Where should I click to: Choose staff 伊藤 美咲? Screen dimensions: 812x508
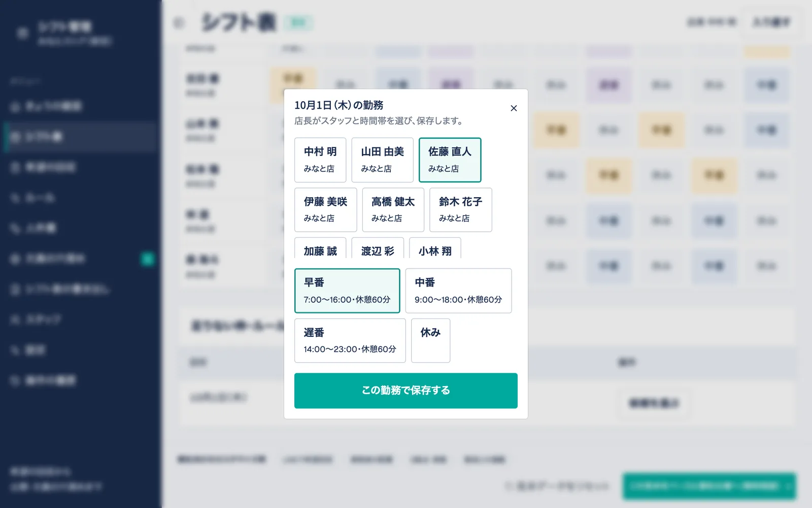(325, 210)
